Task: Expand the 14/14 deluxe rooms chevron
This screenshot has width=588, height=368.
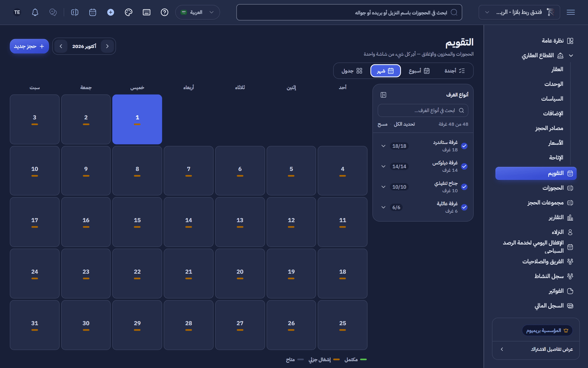Action: pos(383,167)
